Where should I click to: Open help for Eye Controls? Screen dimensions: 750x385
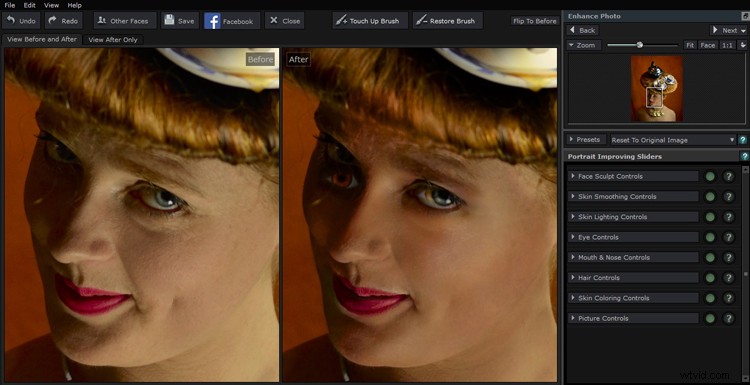tap(728, 237)
